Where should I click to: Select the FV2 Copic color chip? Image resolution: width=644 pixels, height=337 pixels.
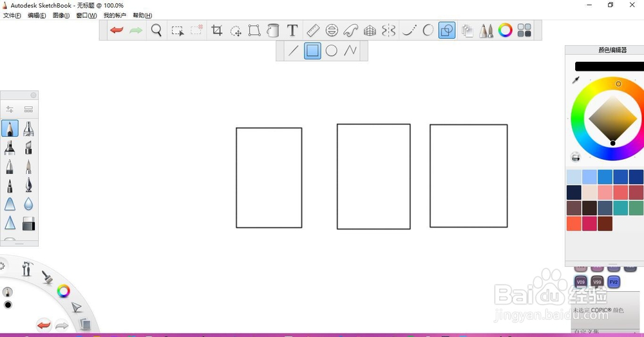coord(614,282)
